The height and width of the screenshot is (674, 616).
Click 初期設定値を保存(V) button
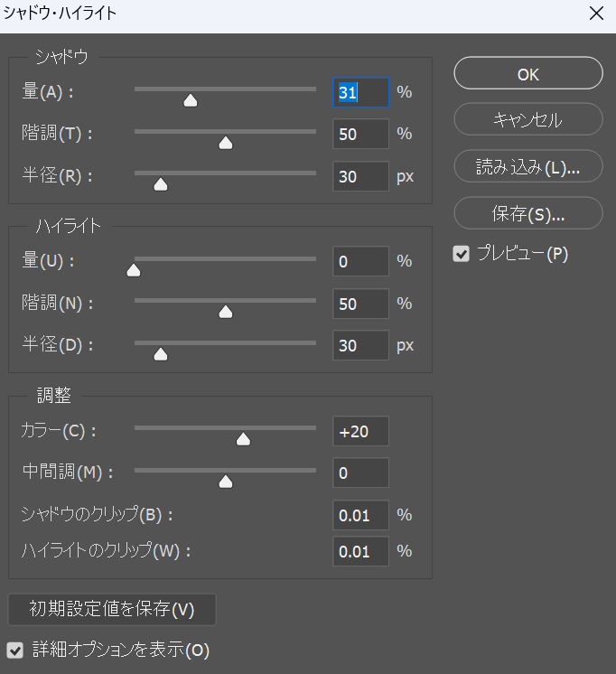coord(112,609)
